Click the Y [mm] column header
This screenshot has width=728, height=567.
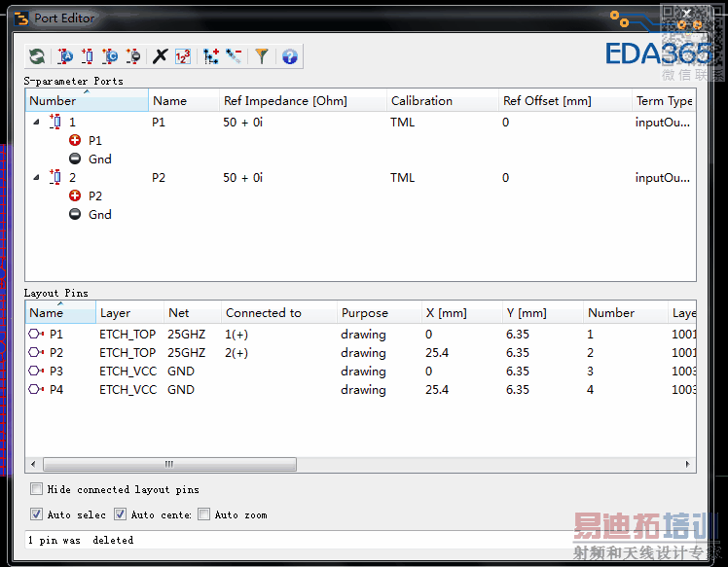point(543,313)
